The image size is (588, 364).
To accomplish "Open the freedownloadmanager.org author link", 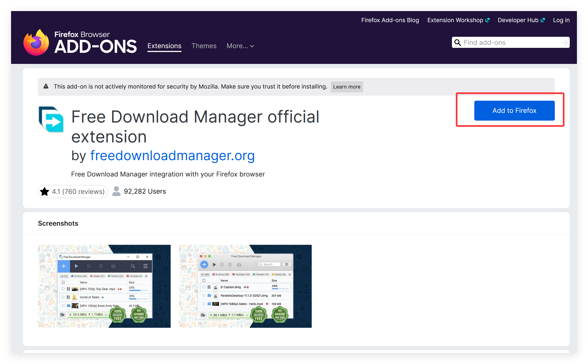I will 172,155.
